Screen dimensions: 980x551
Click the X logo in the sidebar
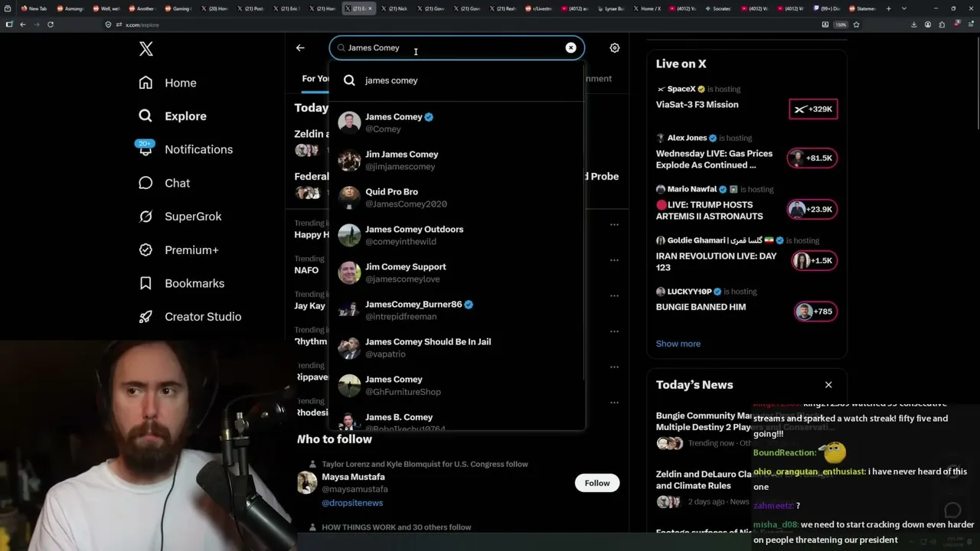(146, 50)
